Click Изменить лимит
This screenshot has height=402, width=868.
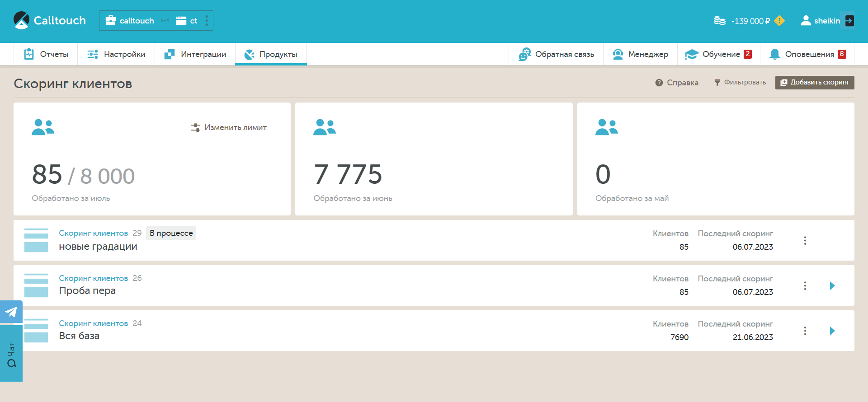[229, 127]
